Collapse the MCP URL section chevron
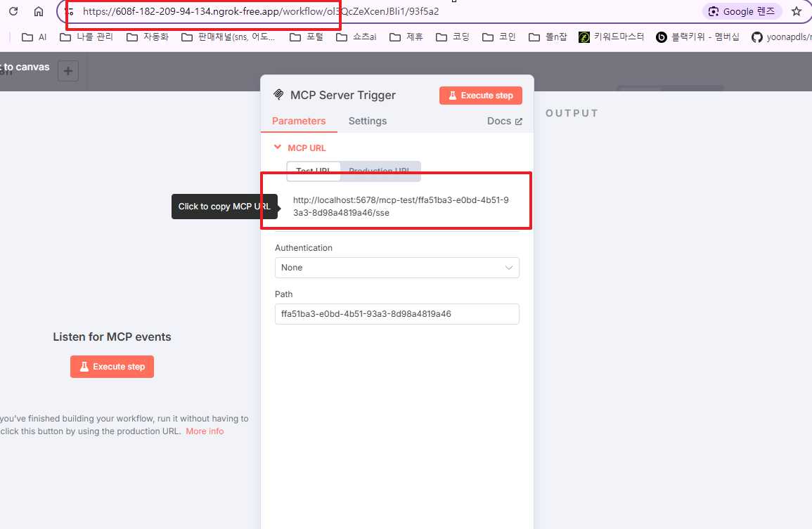The height and width of the screenshot is (529, 812). [278, 148]
